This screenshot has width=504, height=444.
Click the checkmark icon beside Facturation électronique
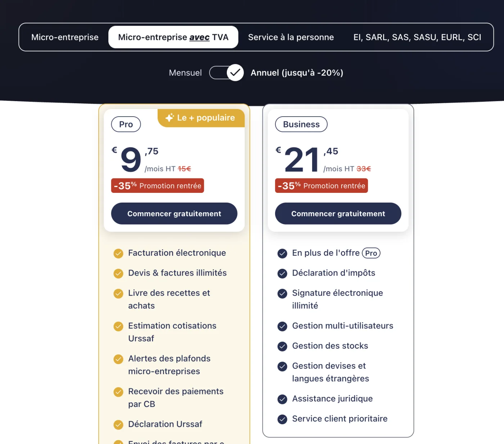pos(118,254)
